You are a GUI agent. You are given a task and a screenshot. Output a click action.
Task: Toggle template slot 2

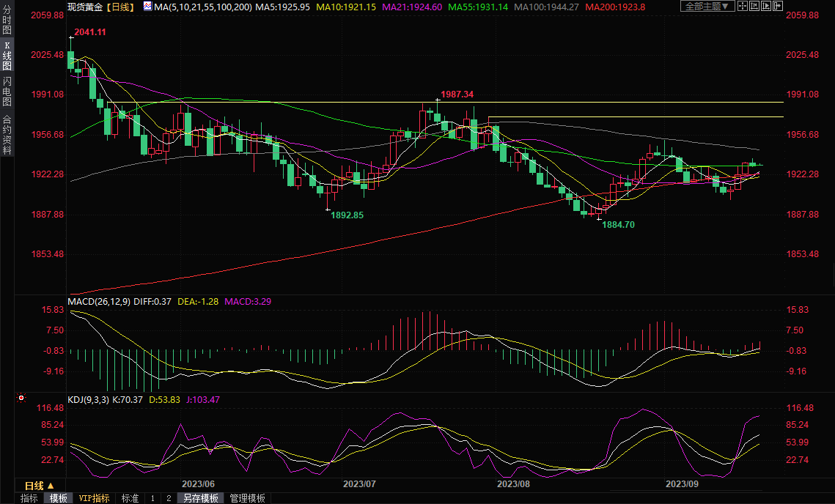(169, 498)
